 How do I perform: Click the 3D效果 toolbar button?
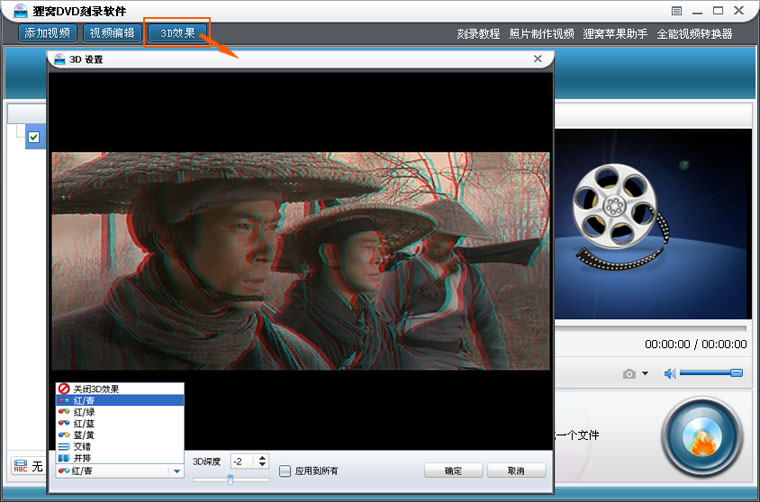177,33
